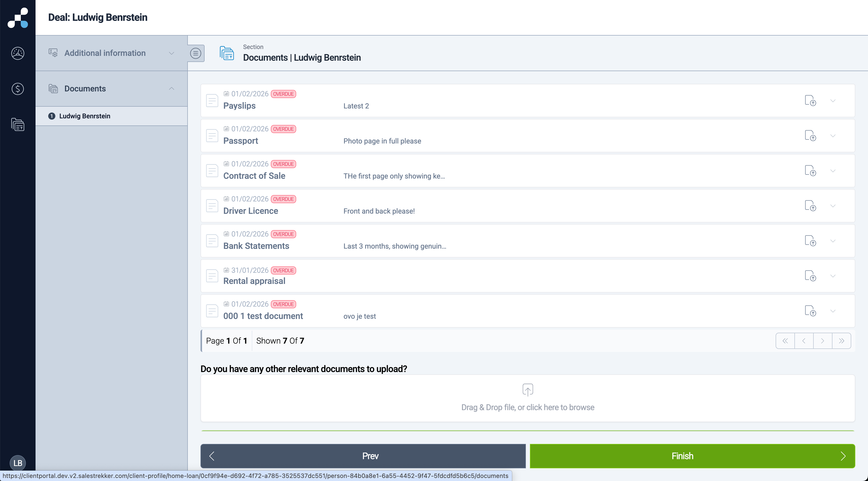
Task: Click the drag and drop upload area
Action: point(527,398)
